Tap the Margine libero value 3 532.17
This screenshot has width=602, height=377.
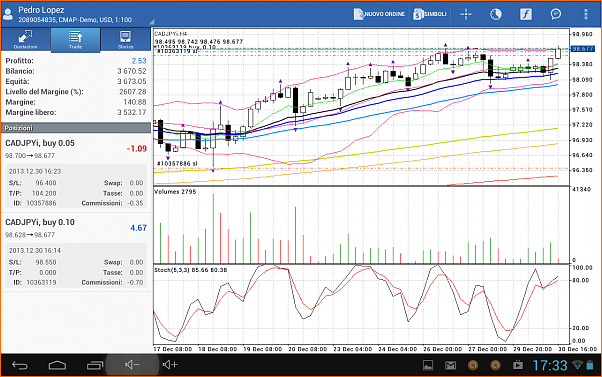pyautogui.click(x=132, y=112)
